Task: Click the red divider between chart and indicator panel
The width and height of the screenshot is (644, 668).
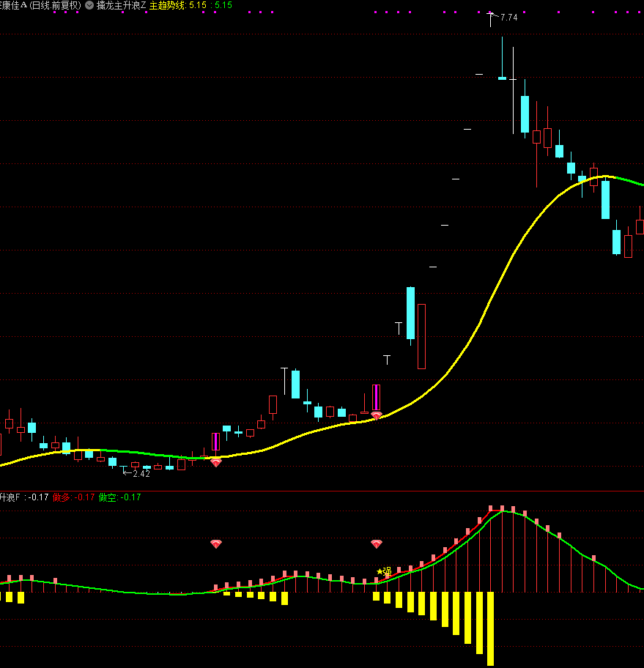Action: tap(322, 491)
